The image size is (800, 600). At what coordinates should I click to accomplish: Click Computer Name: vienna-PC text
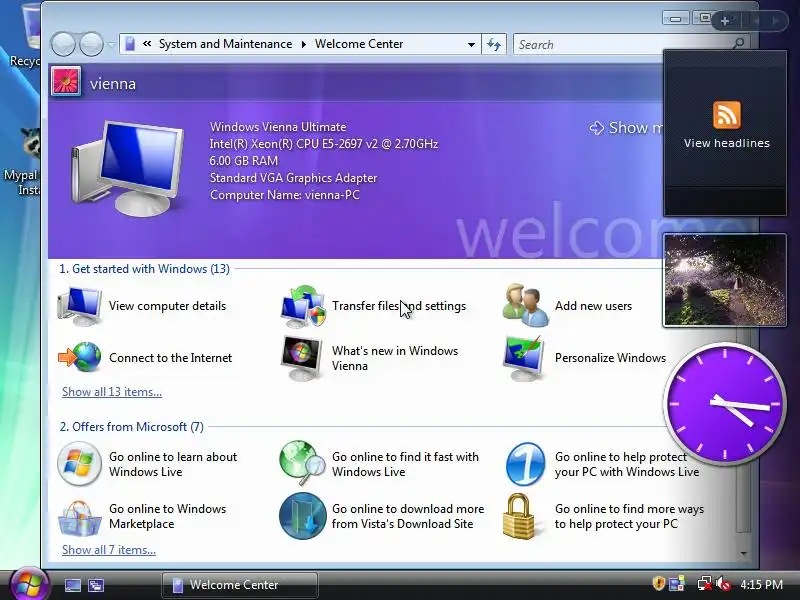point(285,195)
